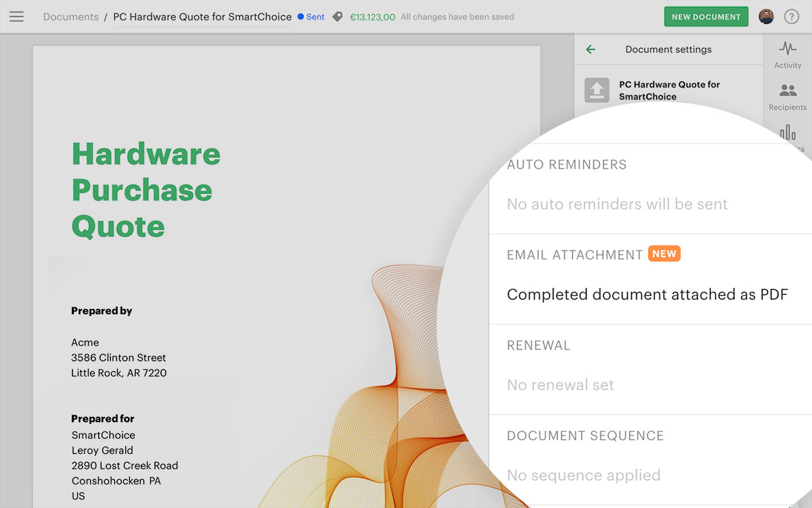812x508 pixels.
Task: Click the 3586 Clinton Street address line
Action: click(x=118, y=358)
